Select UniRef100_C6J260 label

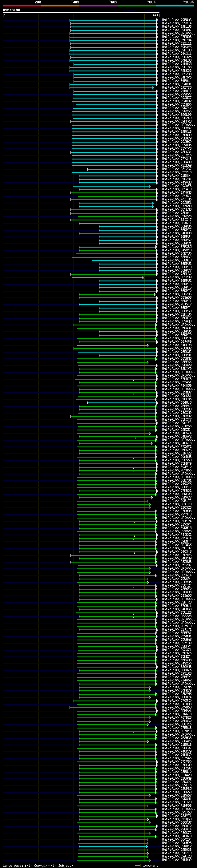point(177,426)
